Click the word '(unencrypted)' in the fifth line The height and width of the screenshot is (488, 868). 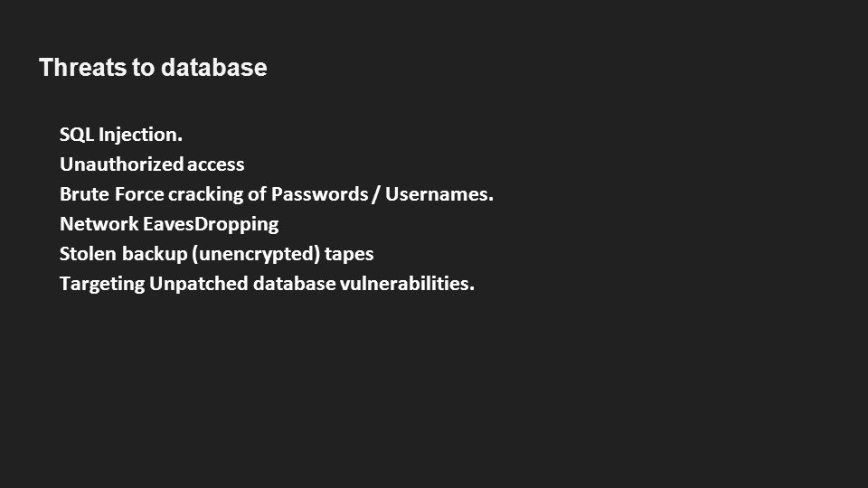pos(256,254)
